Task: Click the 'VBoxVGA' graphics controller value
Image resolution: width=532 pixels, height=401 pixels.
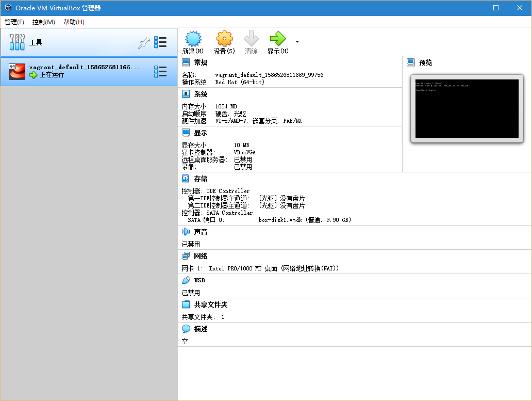Action: 245,152
